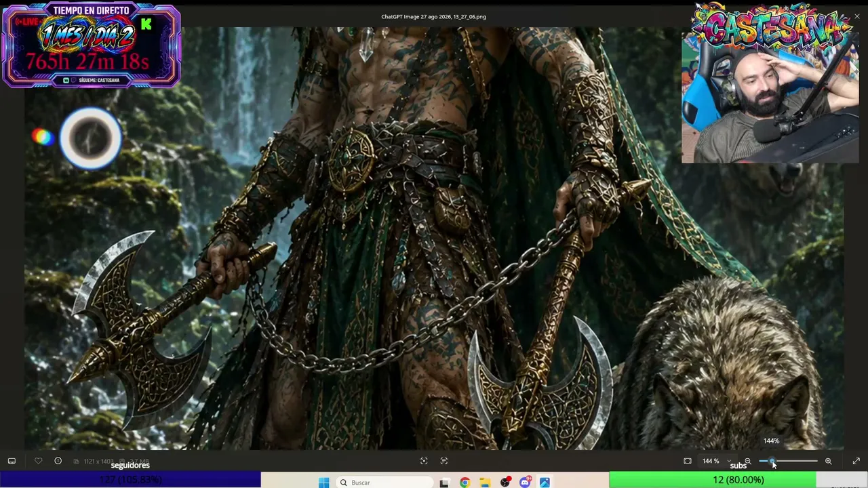Open File Explorer from the taskbar
The height and width of the screenshot is (488, 868).
pos(485,483)
